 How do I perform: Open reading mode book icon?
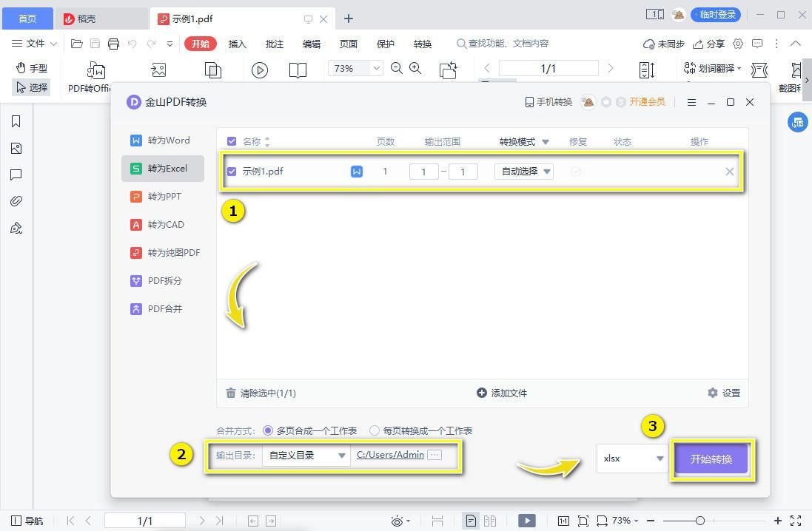coord(298,70)
